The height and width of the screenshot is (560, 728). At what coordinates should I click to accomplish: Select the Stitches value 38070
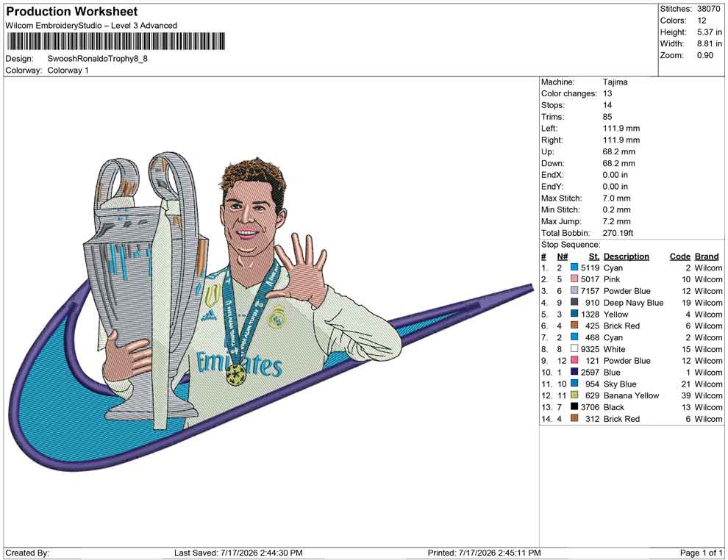click(x=708, y=9)
